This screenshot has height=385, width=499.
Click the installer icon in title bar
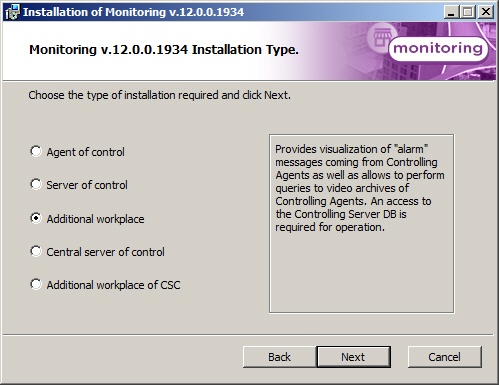(x=12, y=12)
